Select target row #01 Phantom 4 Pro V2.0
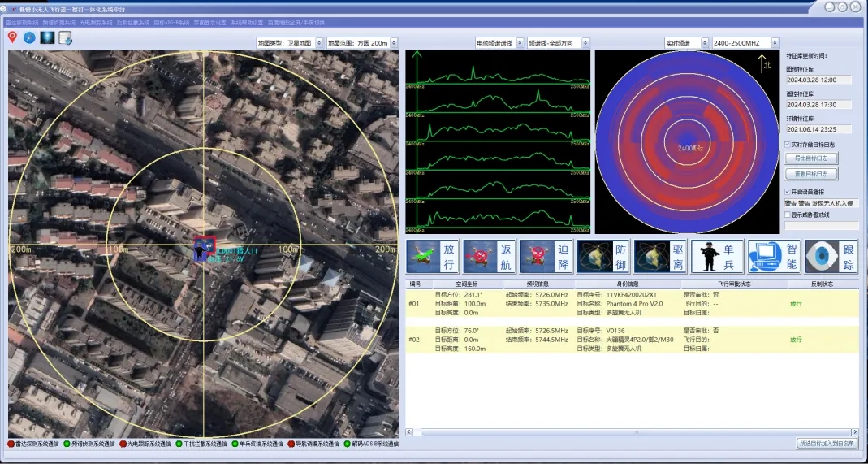The height and width of the screenshot is (464, 868). (633, 303)
